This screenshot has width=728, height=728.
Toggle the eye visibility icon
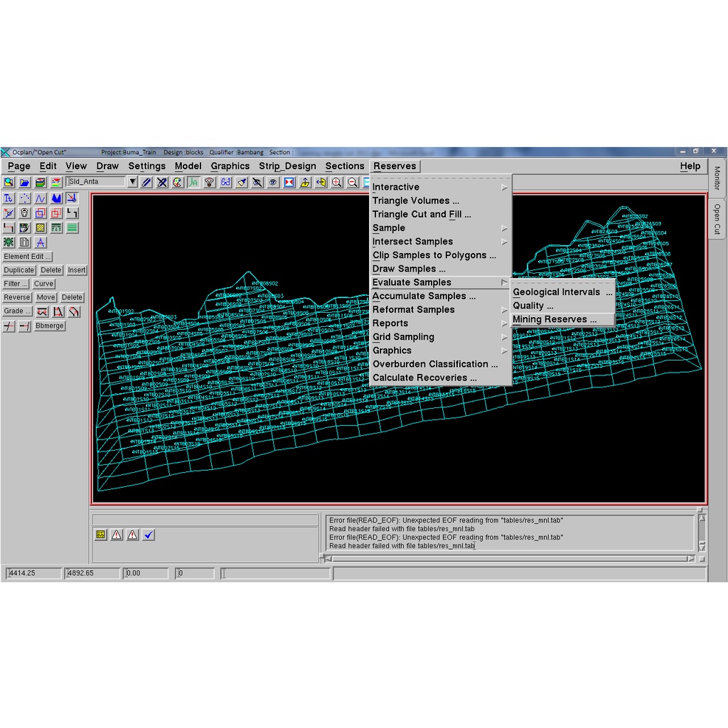[273, 182]
